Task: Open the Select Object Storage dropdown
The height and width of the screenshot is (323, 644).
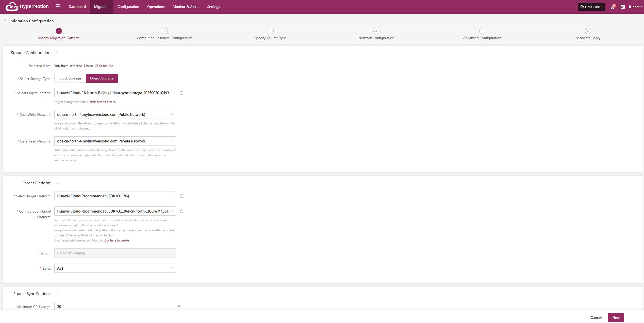Action: [x=115, y=93]
